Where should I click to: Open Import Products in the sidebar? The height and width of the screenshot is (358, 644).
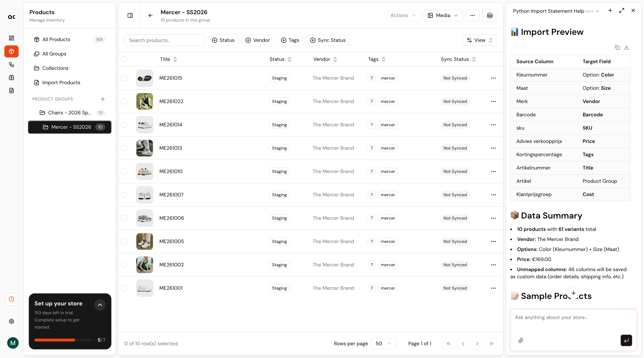[x=61, y=82]
